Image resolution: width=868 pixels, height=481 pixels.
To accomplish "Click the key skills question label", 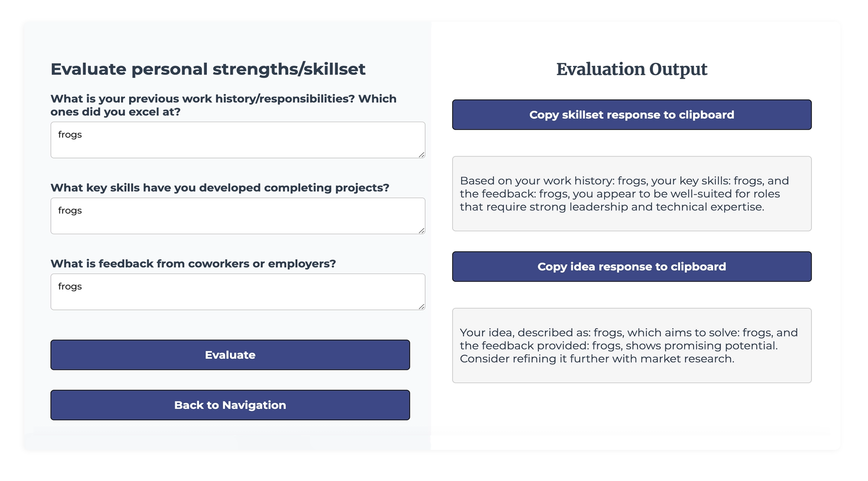I will tap(220, 188).
